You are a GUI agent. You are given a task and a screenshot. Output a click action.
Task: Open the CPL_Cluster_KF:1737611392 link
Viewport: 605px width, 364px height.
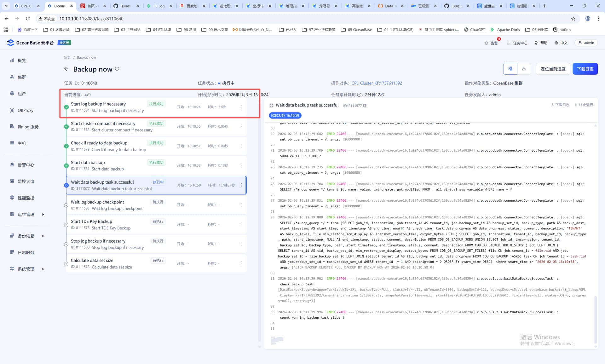point(377,83)
